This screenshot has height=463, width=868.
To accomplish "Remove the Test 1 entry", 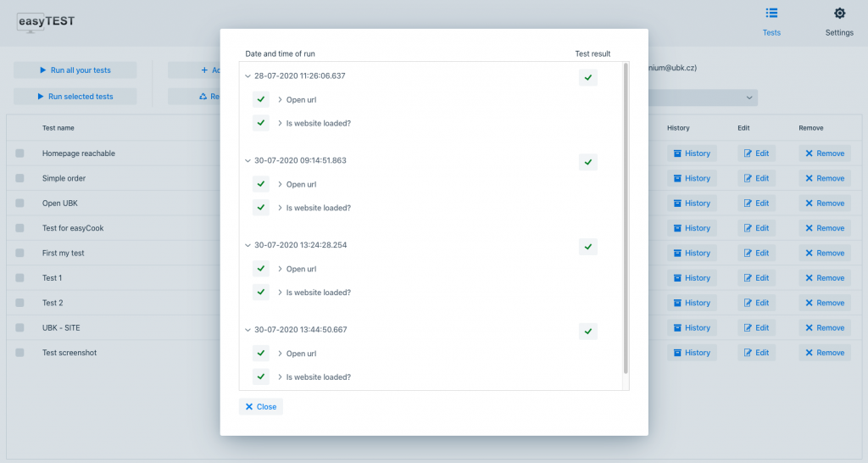I will pos(825,278).
